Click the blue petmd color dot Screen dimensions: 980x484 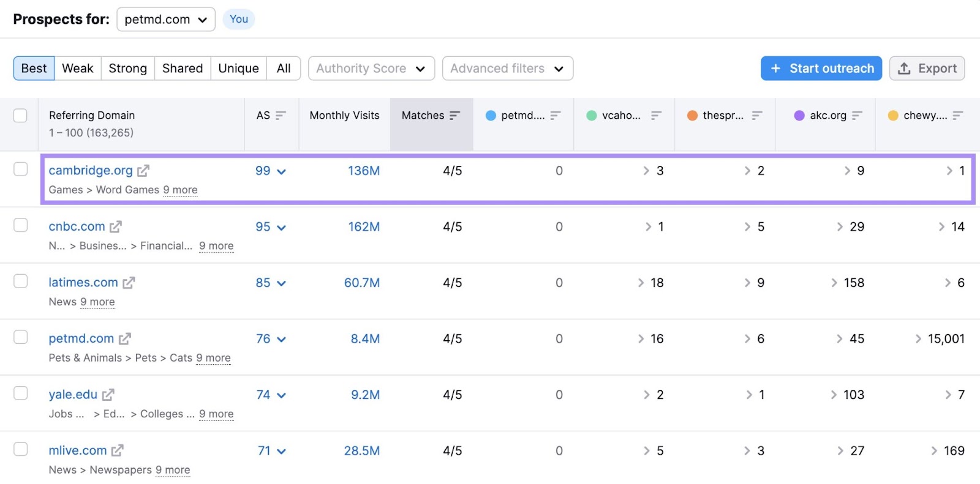(x=491, y=115)
